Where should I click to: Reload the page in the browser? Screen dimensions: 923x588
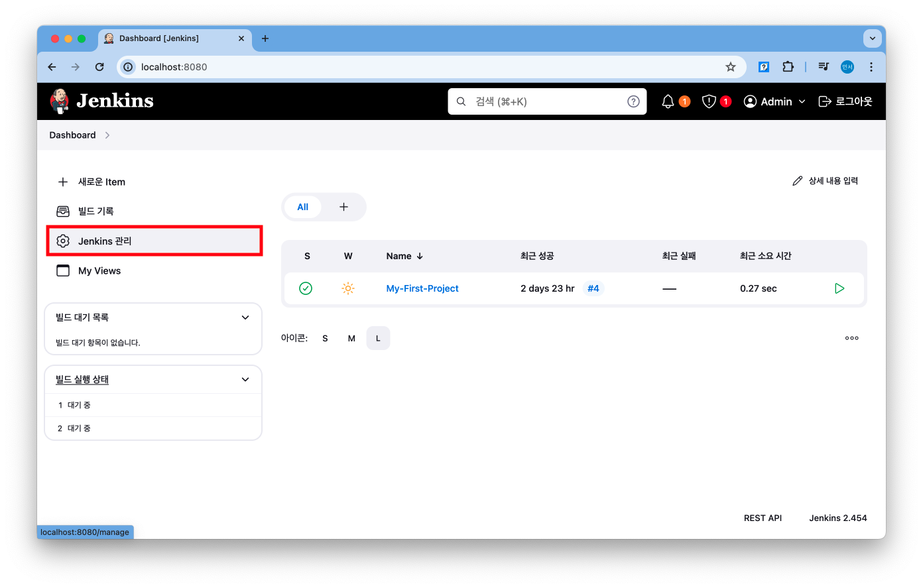[x=99, y=67]
